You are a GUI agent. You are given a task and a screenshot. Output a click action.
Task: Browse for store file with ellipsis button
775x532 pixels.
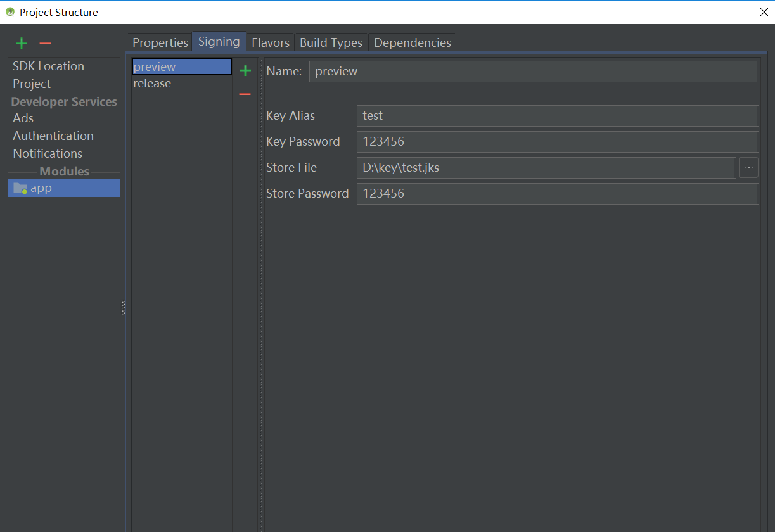(748, 168)
